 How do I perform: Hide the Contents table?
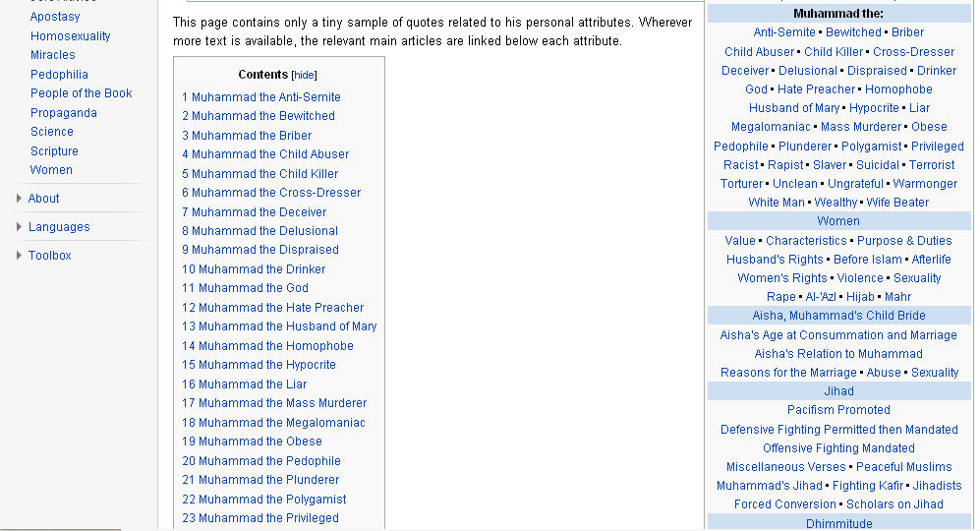click(x=305, y=75)
